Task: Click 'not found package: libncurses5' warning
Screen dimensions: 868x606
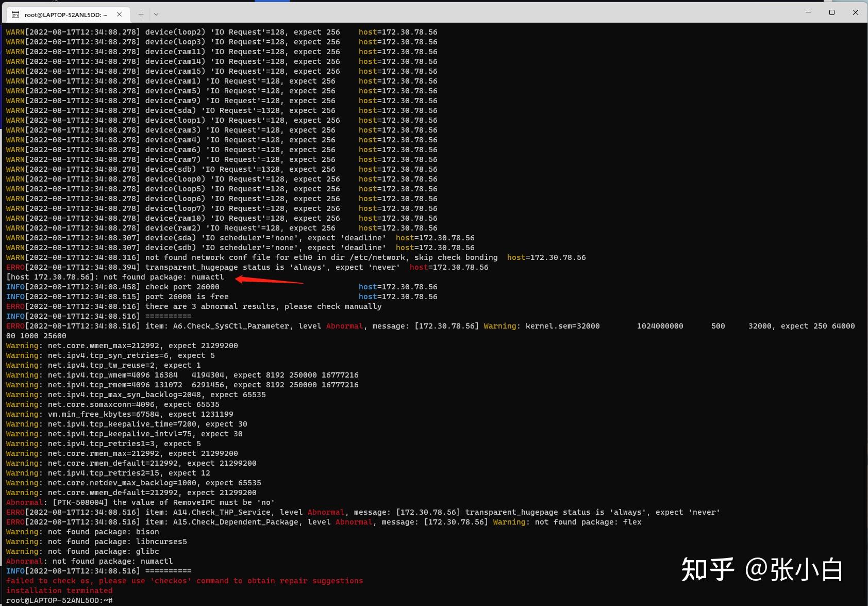Action: (x=96, y=542)
